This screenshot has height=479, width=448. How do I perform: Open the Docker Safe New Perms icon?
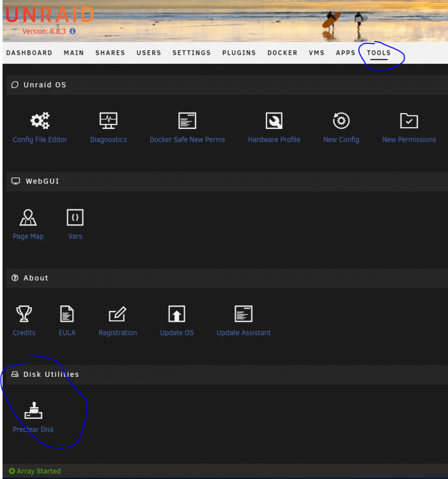click(x=187, y=121)
